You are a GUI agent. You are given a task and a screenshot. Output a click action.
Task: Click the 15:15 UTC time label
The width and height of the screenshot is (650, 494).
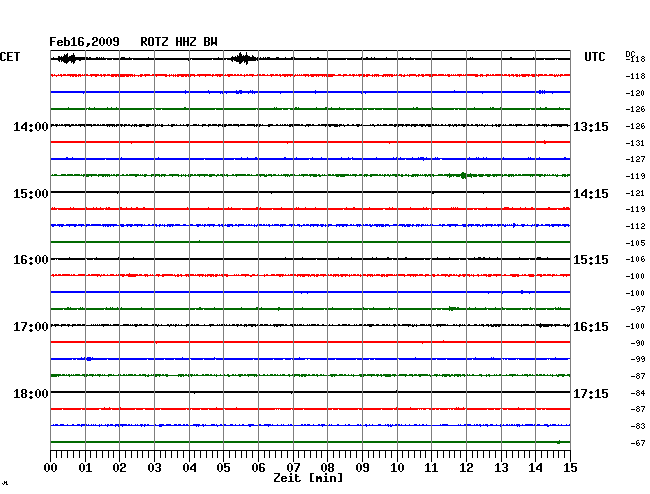pyautogui.click(x=591, y=260)
